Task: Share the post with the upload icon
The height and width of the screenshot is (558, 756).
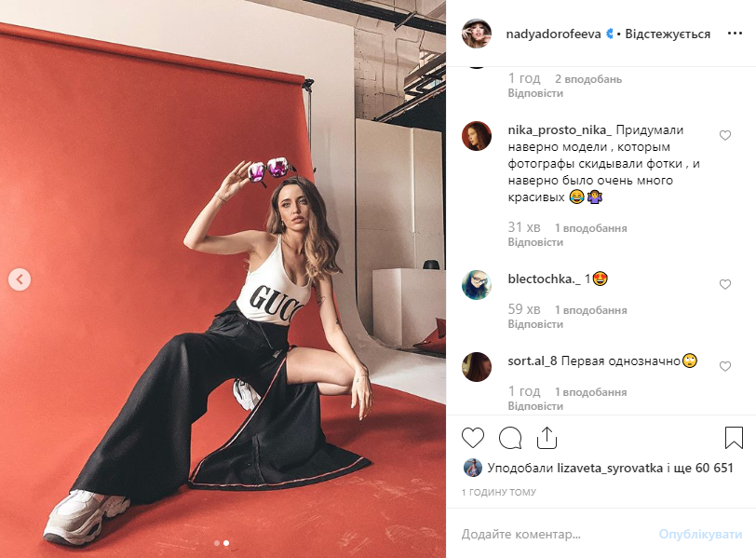Action: (x=547, y=438)
